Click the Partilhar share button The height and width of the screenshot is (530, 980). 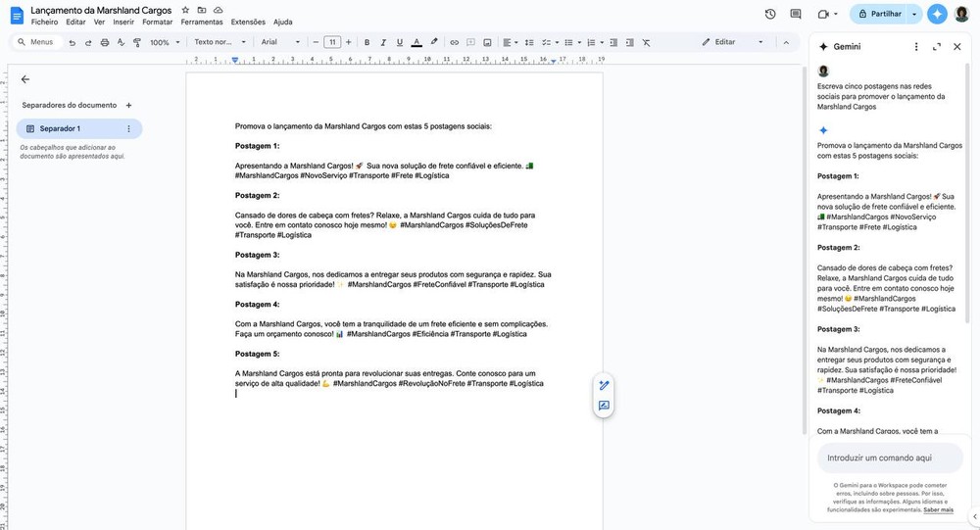point(879,14)
